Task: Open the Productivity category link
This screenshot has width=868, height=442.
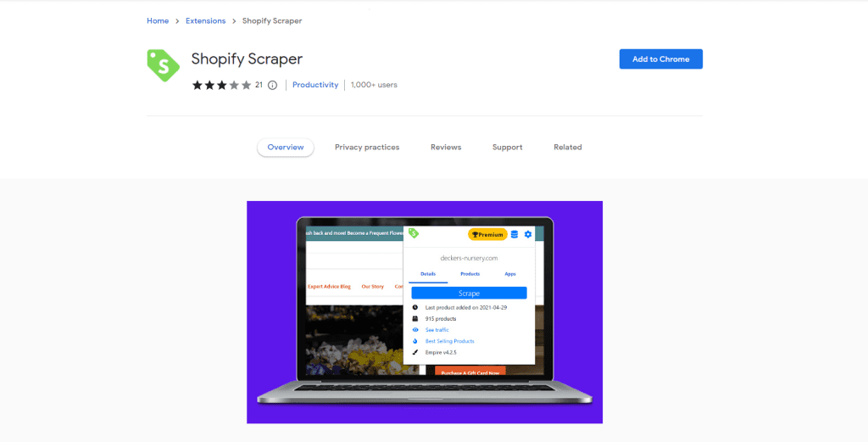Action: (315, 85)
